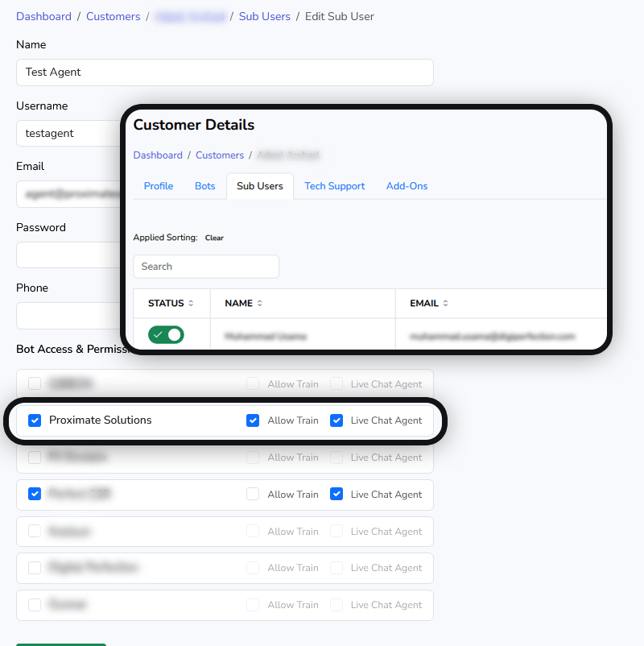Disable Allow Train for Proximate Solutions
This screenshot has width=644, height=646.
[x=253, y=420]
